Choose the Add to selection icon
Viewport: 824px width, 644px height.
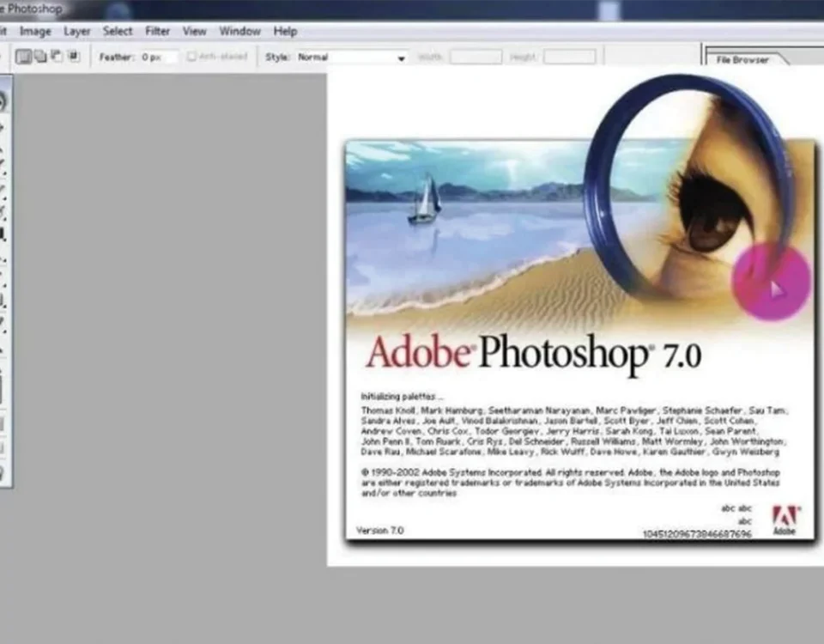[40, 57]
